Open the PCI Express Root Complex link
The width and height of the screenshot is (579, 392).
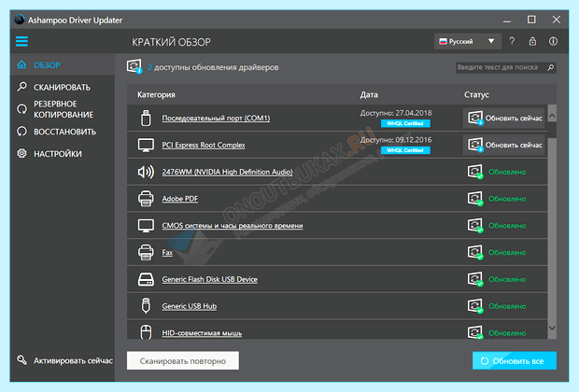click(204, 145)
